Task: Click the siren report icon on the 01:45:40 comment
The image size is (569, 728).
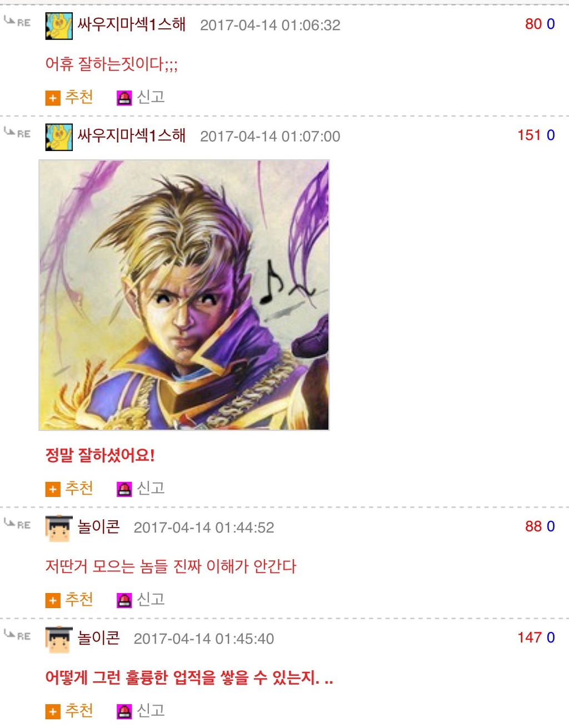Action: click(124, 711)
